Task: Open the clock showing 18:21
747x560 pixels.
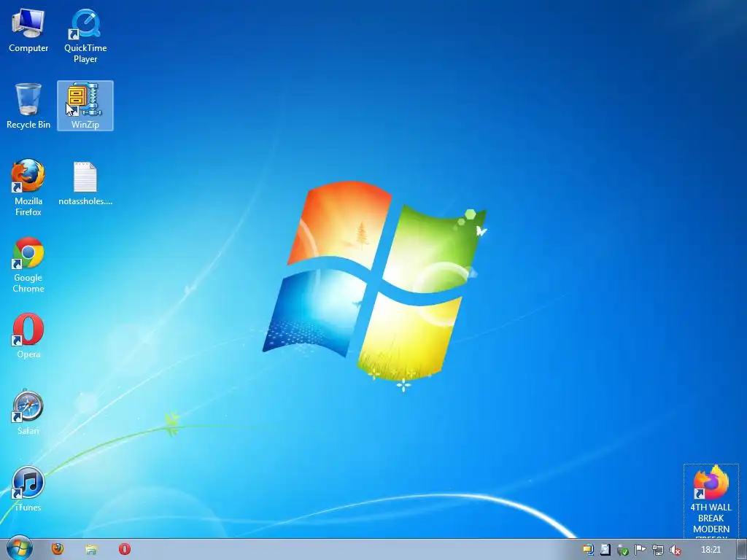Action: coord(711,550)
